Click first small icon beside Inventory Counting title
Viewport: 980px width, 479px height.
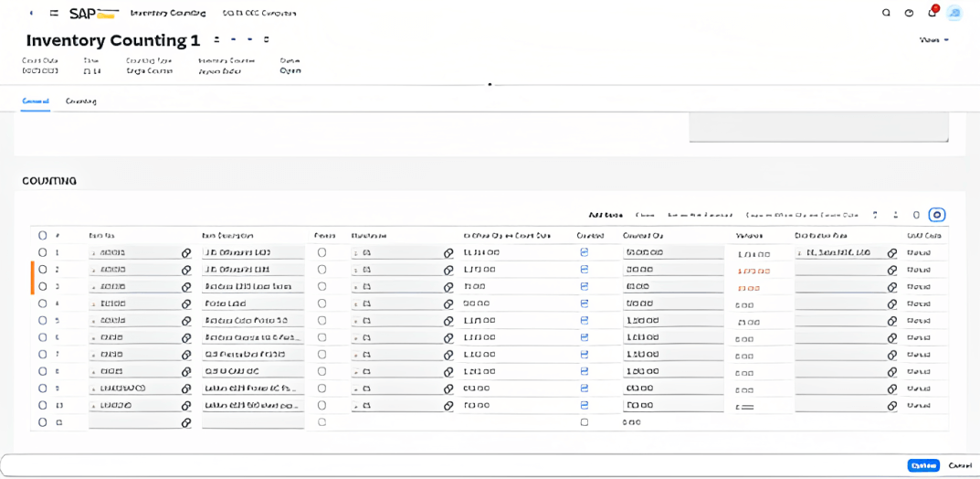[x=216, y=39]
